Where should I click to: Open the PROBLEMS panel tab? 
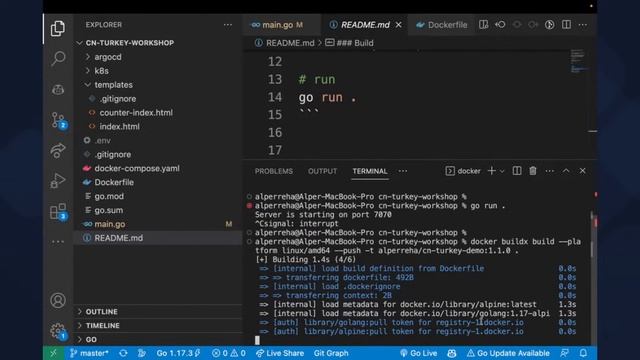pyautogui.click(x=273, y=171)
